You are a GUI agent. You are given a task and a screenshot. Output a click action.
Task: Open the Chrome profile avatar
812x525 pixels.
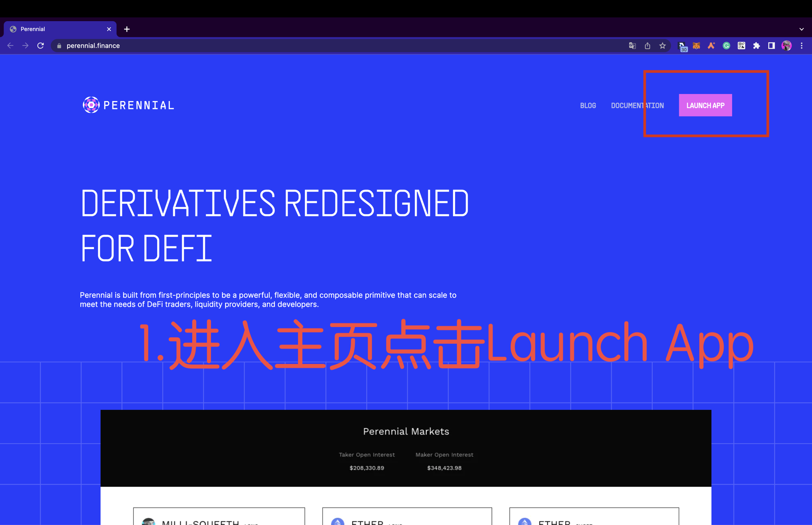[x=786, y=46]
